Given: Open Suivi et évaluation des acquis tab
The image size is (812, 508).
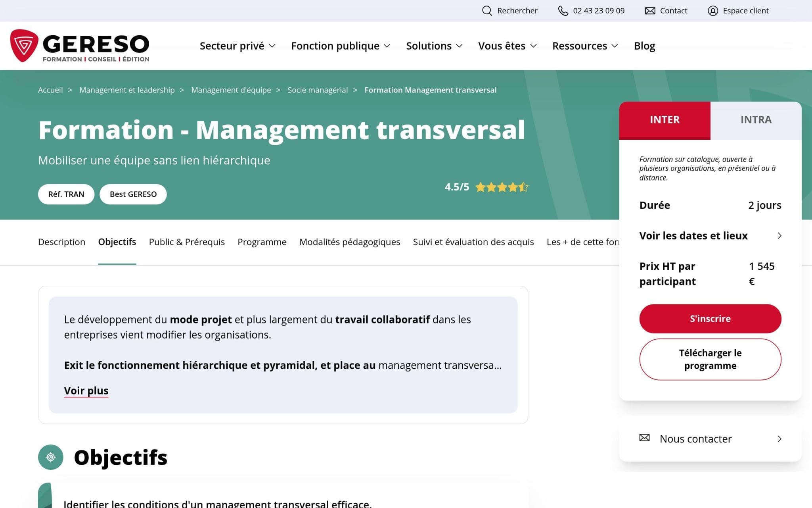Looking at the screenshot, I should tap(473, 242).
